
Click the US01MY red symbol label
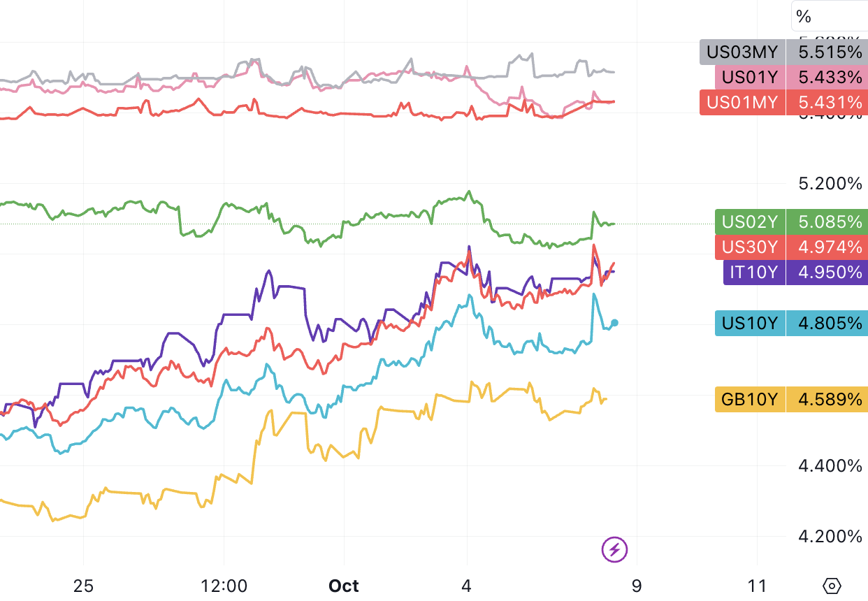pyautogui.click(x=742, y=103)
